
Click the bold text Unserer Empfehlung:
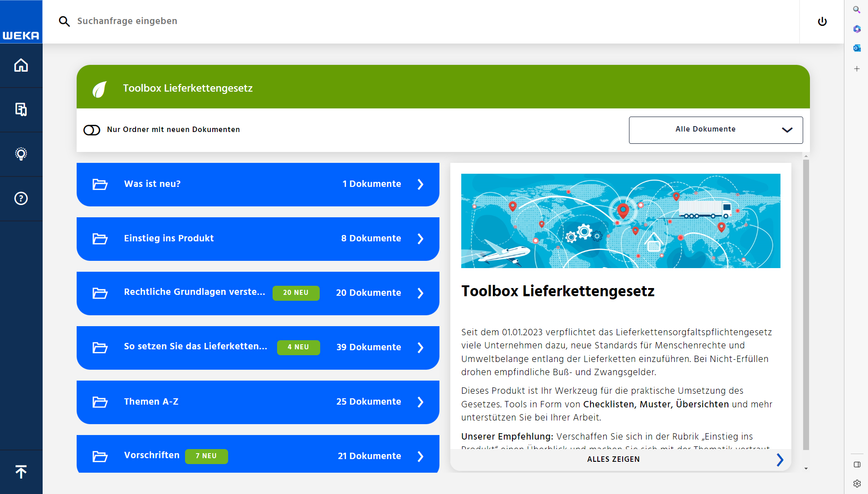[x=507, y=437]
